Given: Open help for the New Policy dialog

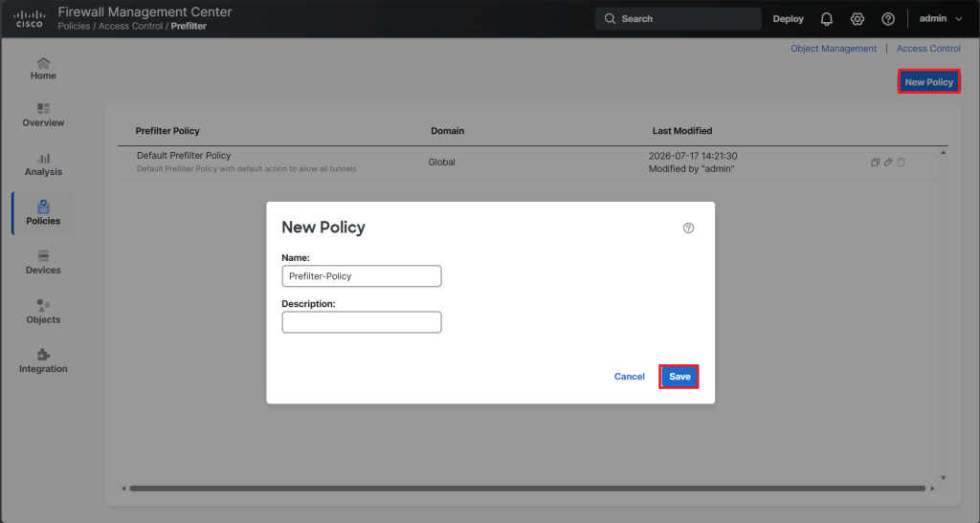Looking at the screenshot, I should click(688, 228).
